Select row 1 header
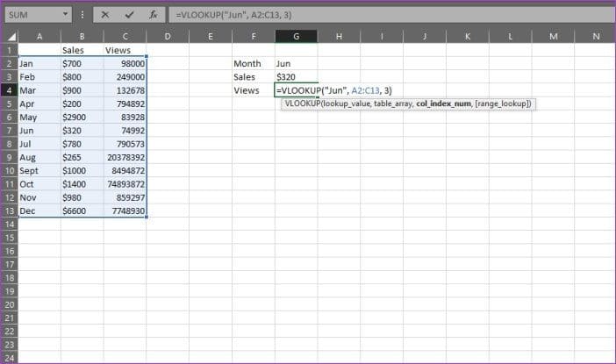This screenshot has height=364, width=616. coord(9,50)
